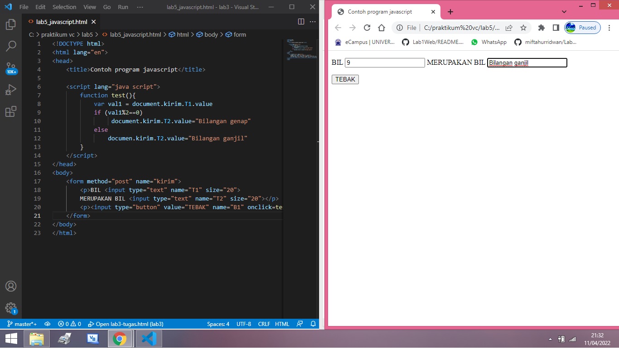This screenshot has width=619, height=364.
Task: Open the editor's more actions menu
Action: (312, 21)
